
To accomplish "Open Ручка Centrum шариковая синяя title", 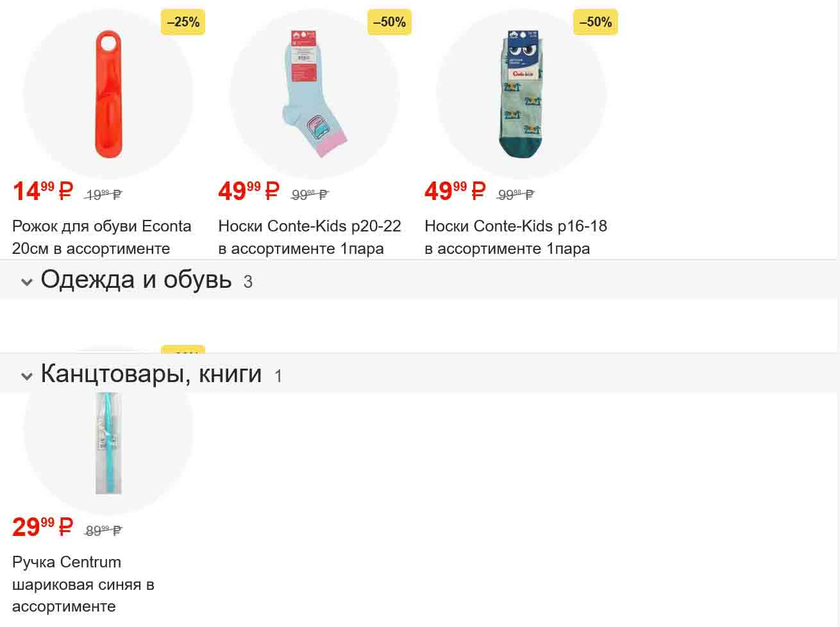I will click(x=83, y=584).
